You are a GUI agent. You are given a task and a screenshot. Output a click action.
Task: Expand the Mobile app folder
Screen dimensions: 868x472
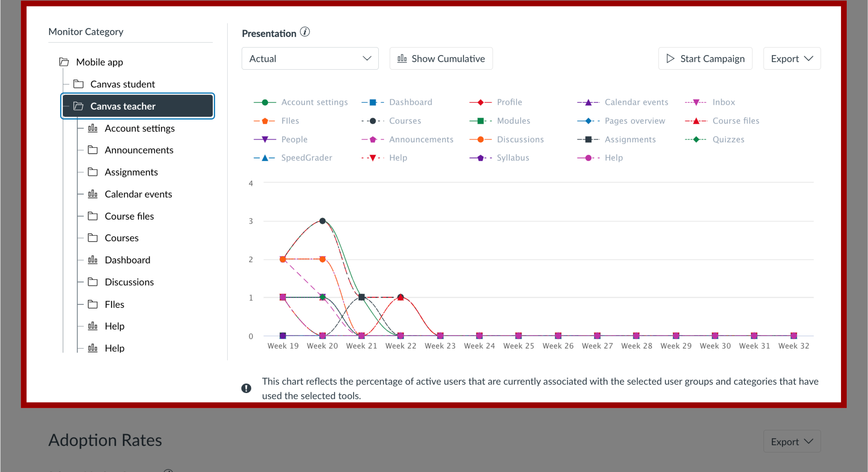[x=99, y=62]
